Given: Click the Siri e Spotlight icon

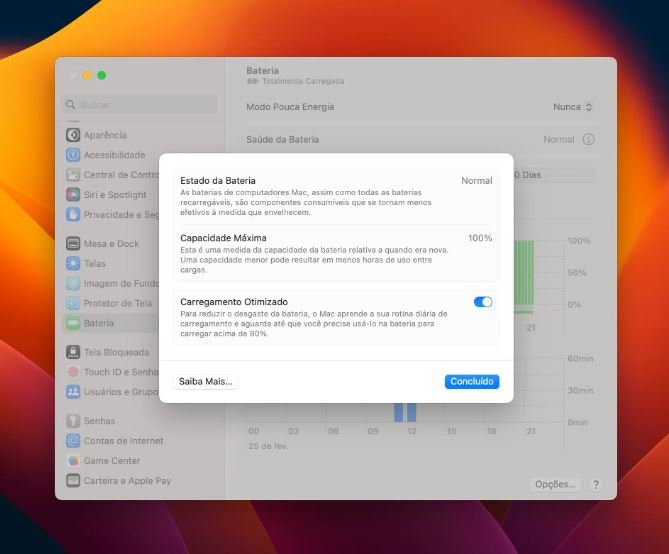Looking at the screenshot, I should click(73, 195).
